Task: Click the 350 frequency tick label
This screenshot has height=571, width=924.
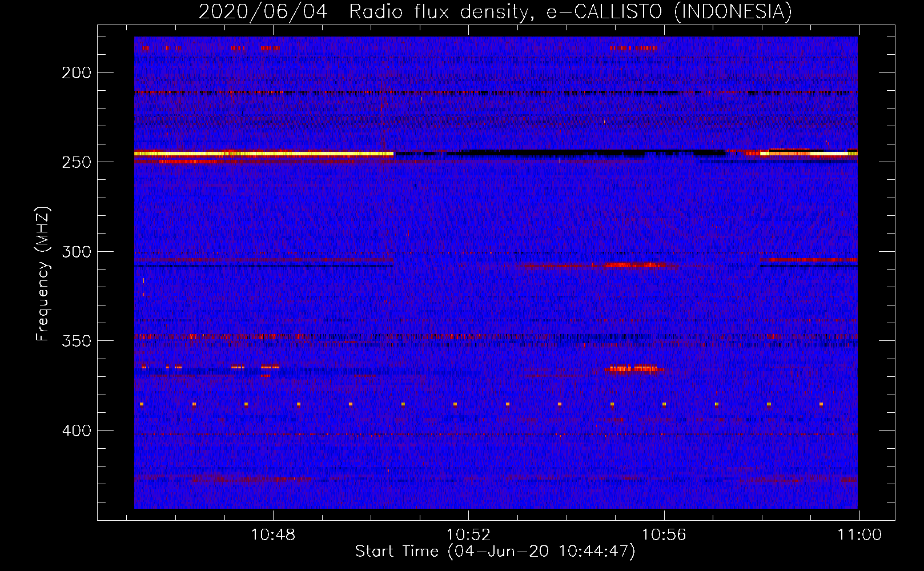Action: (x=77, y=341)
